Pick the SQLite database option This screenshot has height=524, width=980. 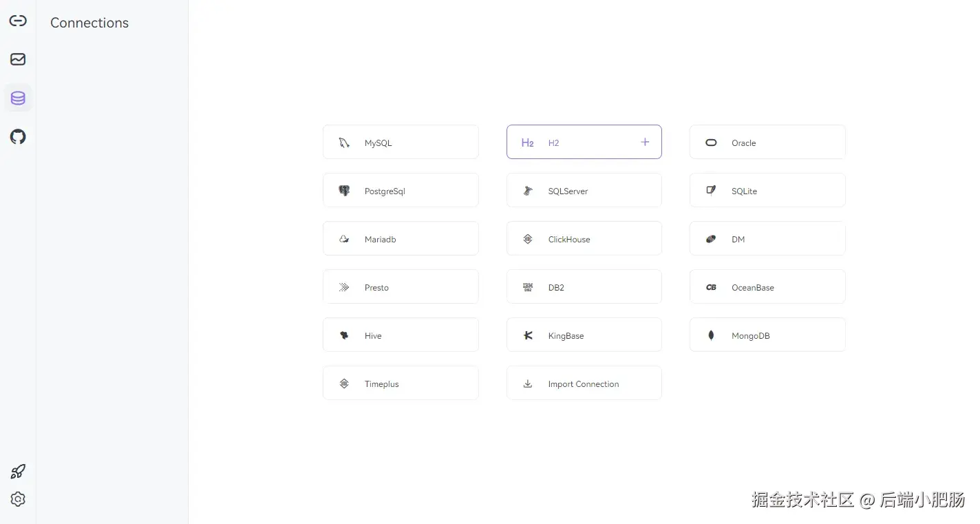pos(767,190)
